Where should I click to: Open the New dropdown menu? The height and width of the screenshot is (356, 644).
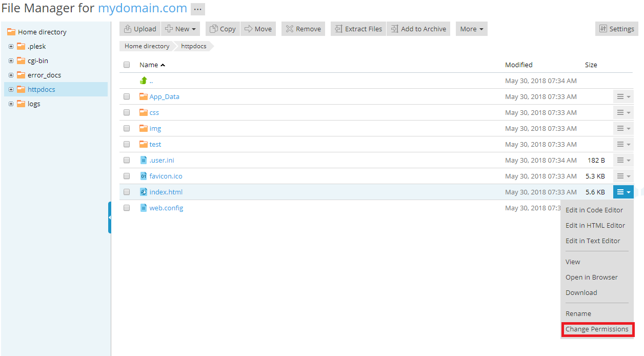click(180, 29)
